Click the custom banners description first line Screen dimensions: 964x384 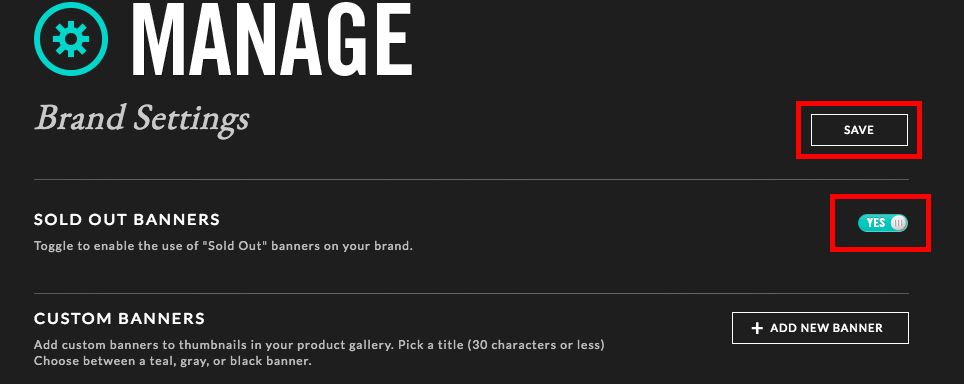[319, 345]
